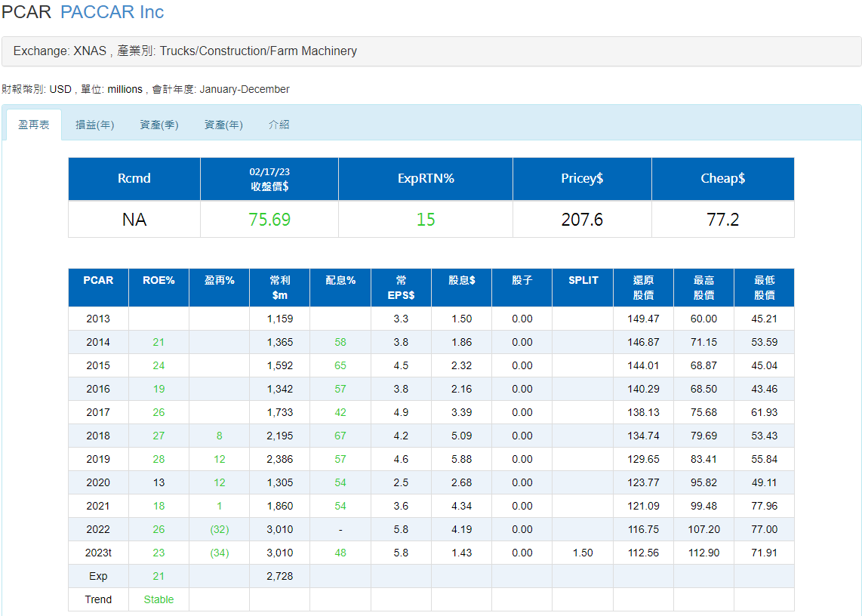This screenshot has width=862, height=616.
Task: Select the Pricey value 207.6
Action: coord(582,220)
